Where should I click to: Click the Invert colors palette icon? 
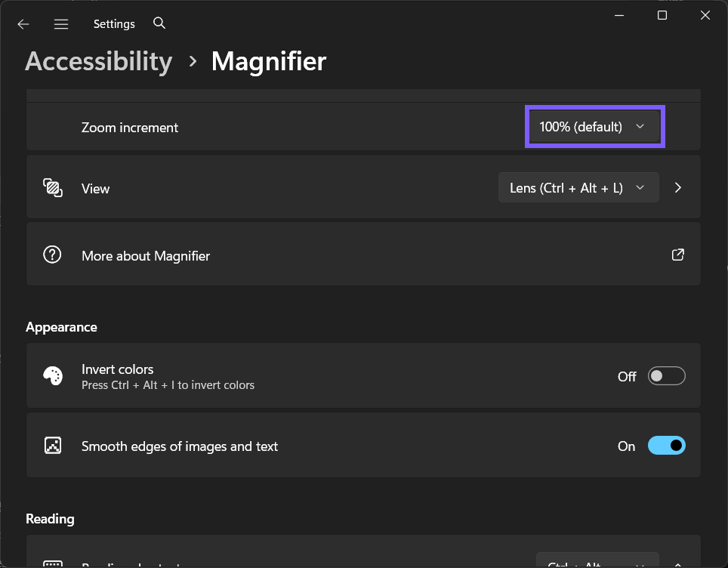pos(53,375)
